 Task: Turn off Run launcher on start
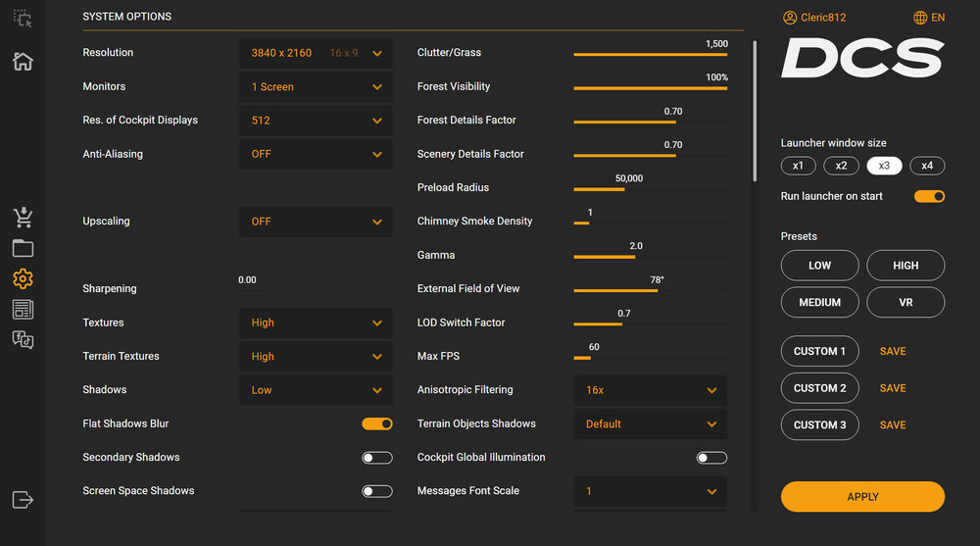pyautogui.click(x=929, y=196)
